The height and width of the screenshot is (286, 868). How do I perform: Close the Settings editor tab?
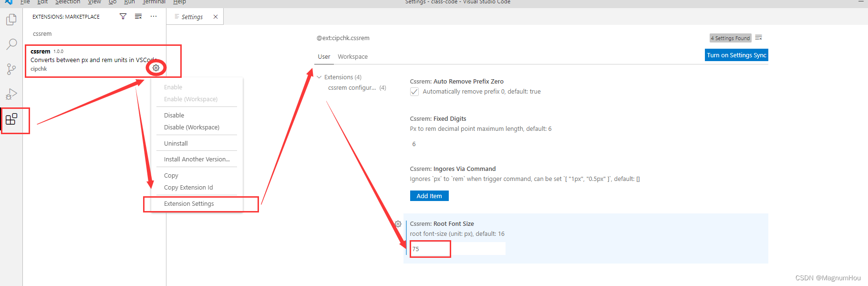click(216, 17)
